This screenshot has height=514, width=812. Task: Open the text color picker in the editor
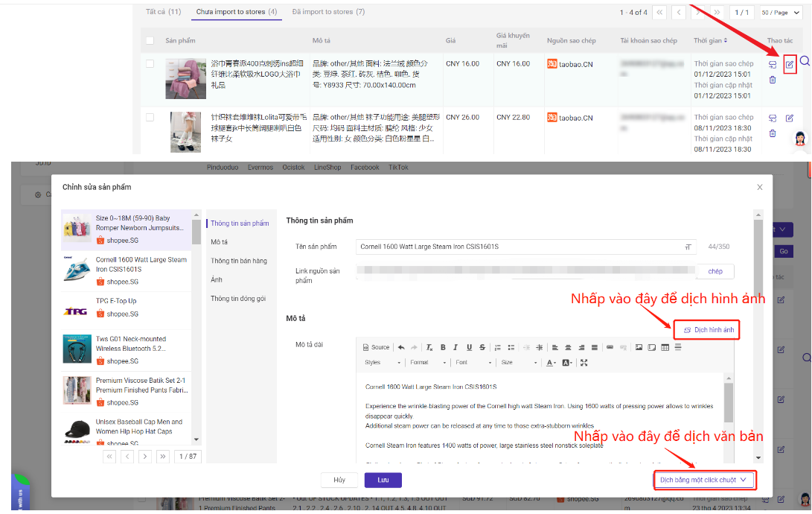(x=552, y=363)
